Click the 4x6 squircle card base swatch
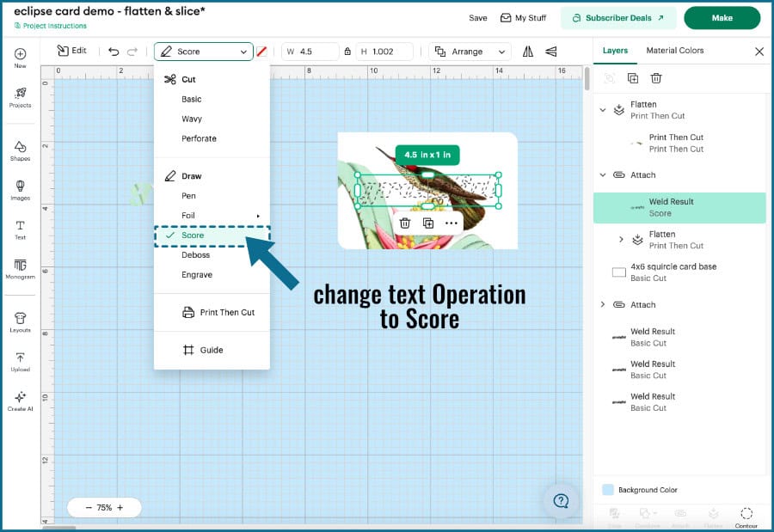 point(619,272)
